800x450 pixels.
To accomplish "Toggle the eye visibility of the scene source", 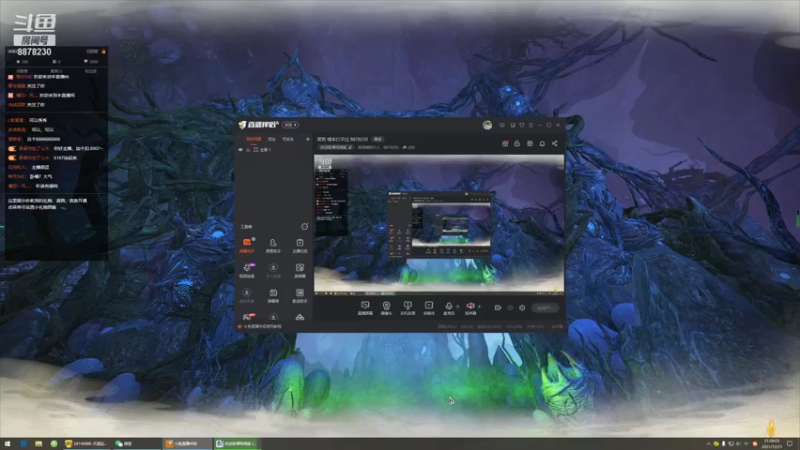I will coord(240,149).
